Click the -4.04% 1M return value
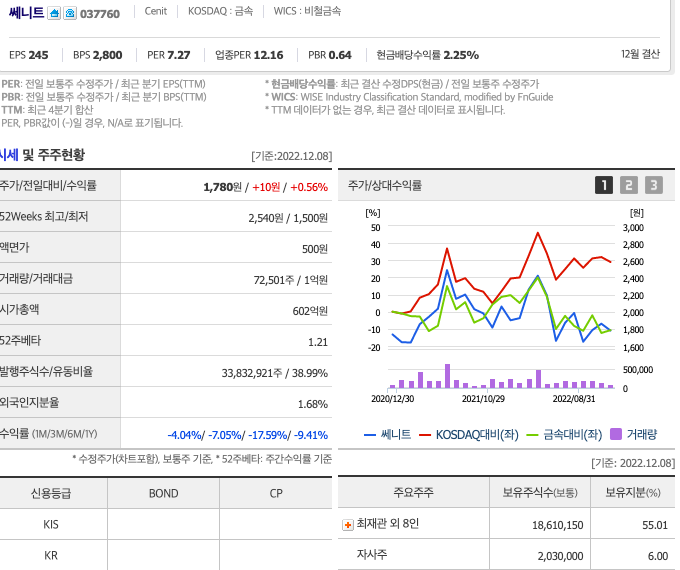Viewport: 680px width, 570px height. pyautogui.click(x=184, y=435)
